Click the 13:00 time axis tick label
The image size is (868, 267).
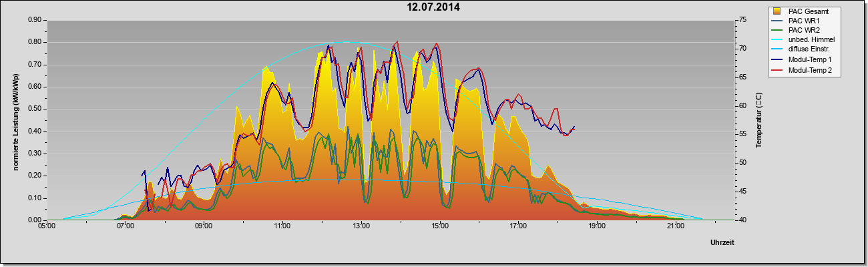point(361,227)
